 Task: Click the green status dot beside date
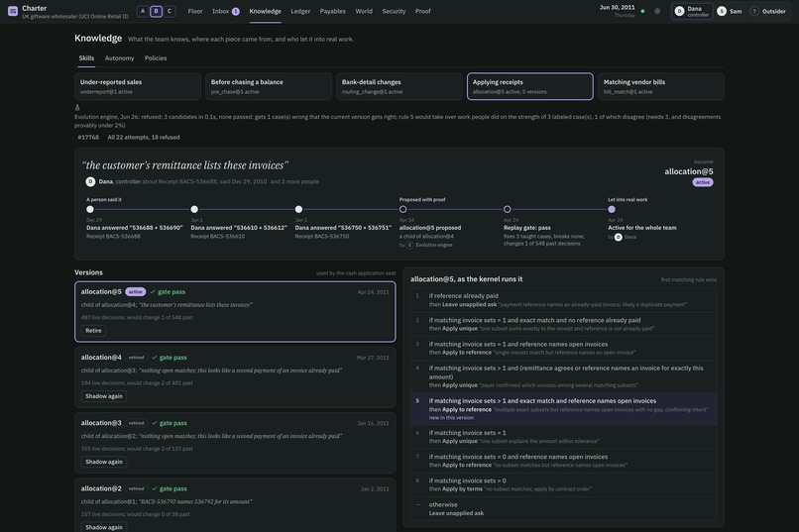click(642, 11)
